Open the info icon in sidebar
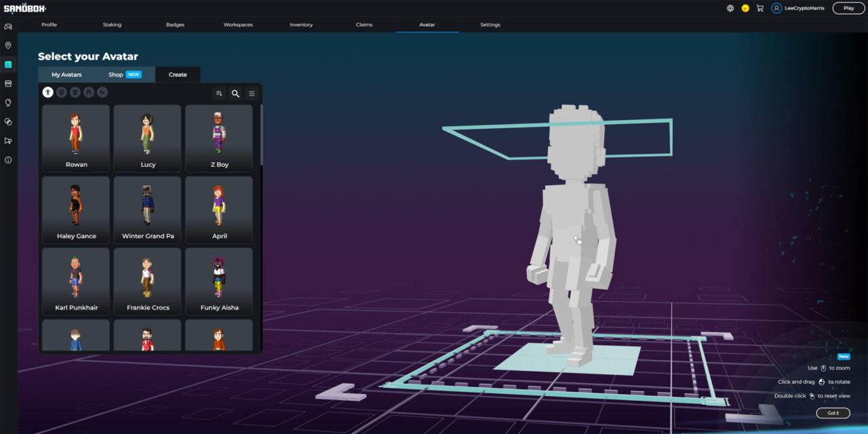Screen dimensions: 868x434 tap(8, 160)
